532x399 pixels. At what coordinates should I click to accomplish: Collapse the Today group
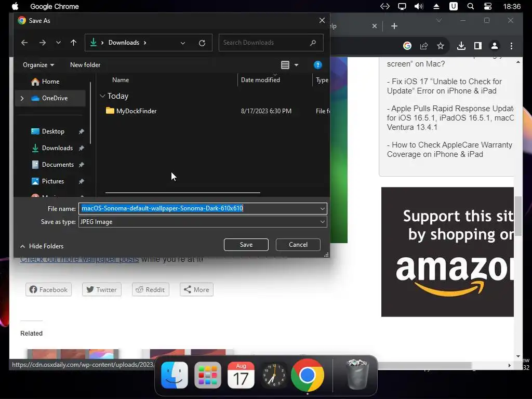(x=102, y=96)
